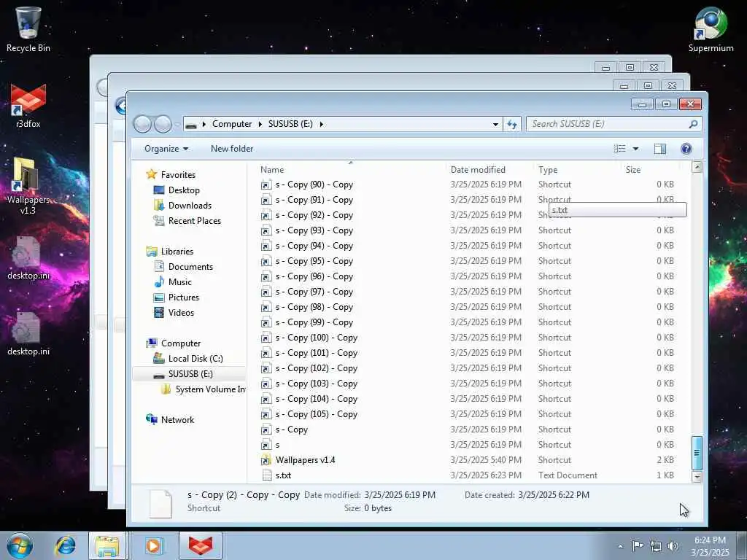Select the s.txt text document

[283, 475]
